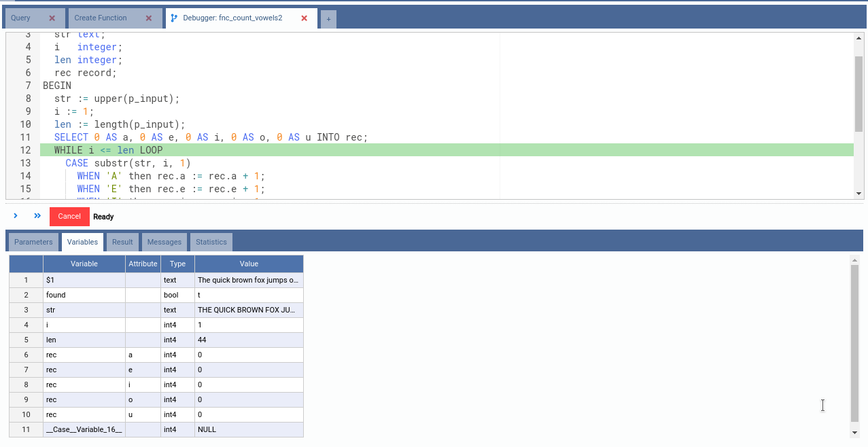868x447 pixels.
Task: Click the continue double-arrow icon
Action: click(37, 216)
